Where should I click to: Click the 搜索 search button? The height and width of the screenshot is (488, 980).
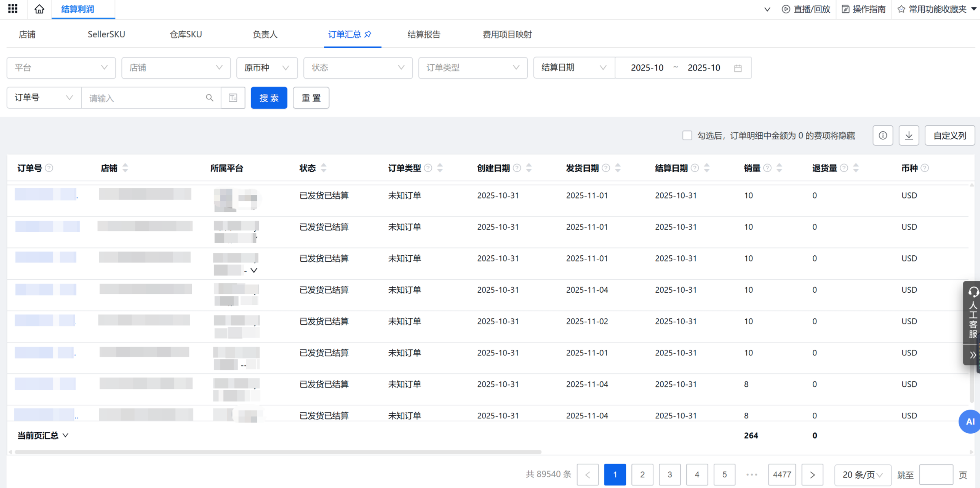pyautogui.click(x=269, y=98)
